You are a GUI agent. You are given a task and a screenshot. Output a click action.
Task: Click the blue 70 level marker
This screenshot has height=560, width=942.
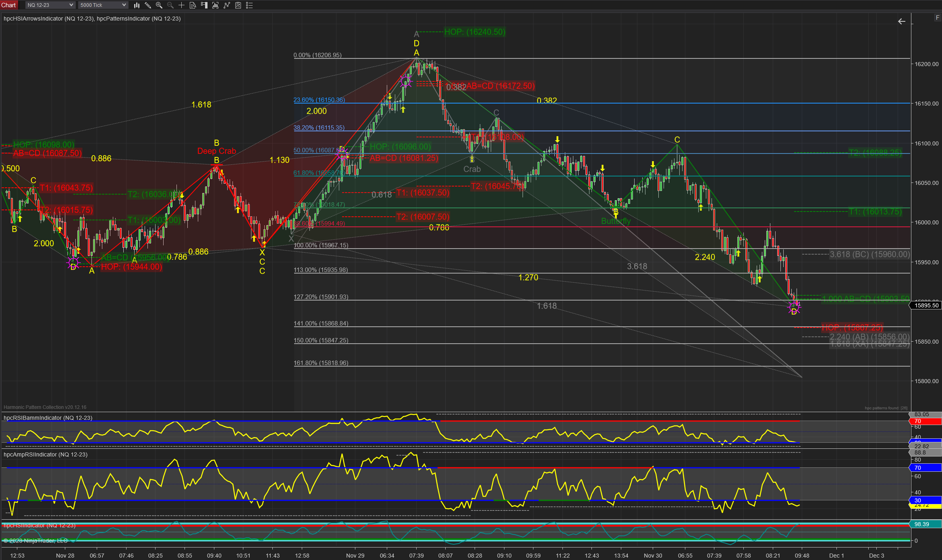(x=925, y=468)
